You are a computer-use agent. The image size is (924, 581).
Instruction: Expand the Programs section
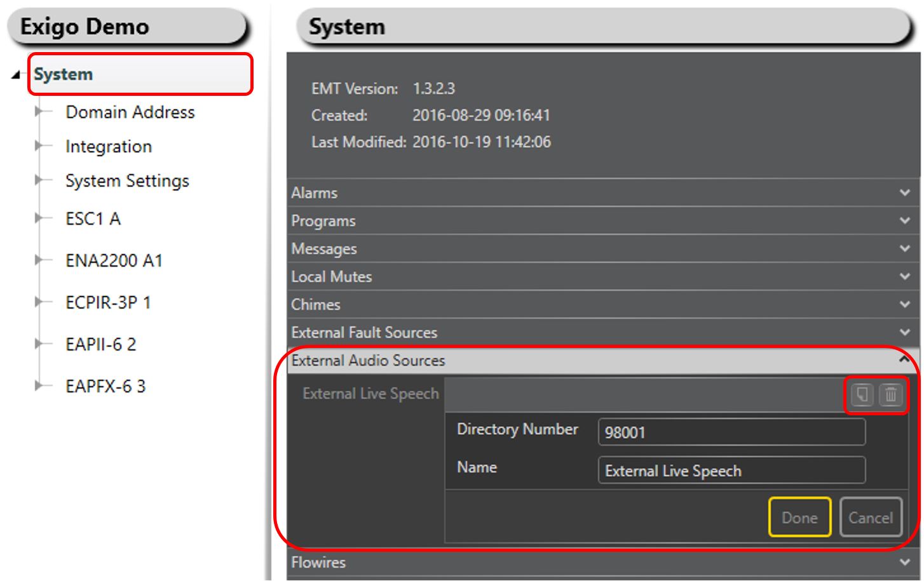pyautogui.click(x=904, y=221)
